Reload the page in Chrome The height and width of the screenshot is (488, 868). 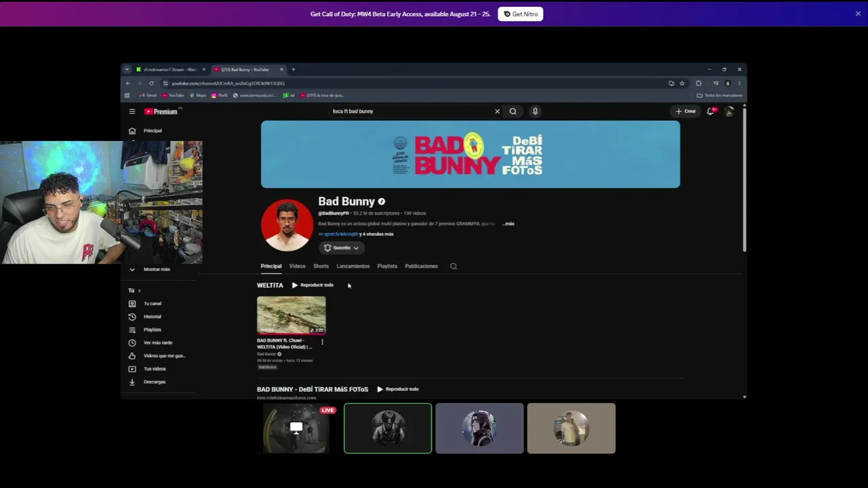151,83
